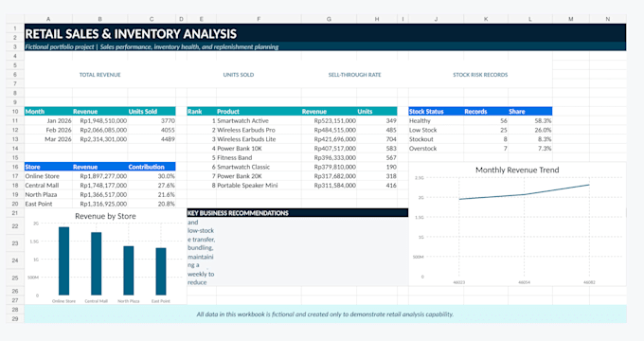Select row 29 header
Viewport: 644px width, 341px height.
[15, 319]
